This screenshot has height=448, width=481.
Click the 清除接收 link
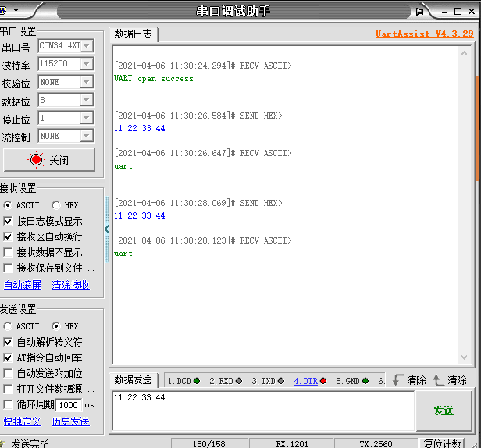pyautogui.click(x=71, y=285)
